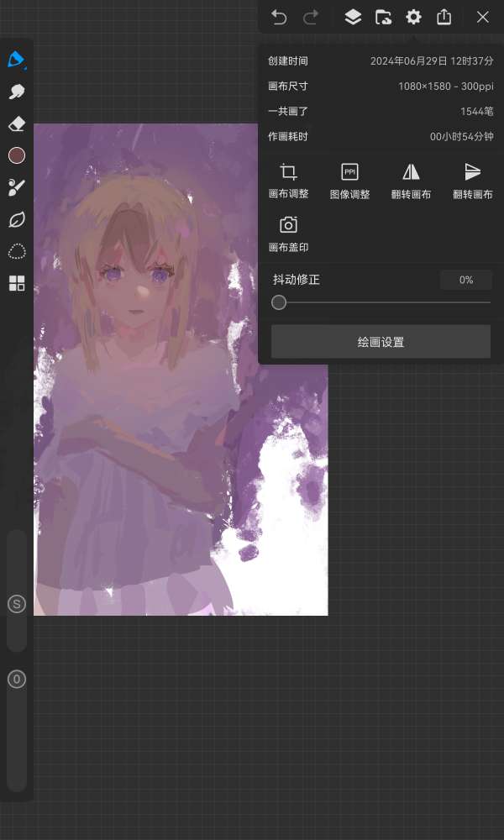Open the layers panel
This screenshot has width=504, height=840.
(353, 17)
